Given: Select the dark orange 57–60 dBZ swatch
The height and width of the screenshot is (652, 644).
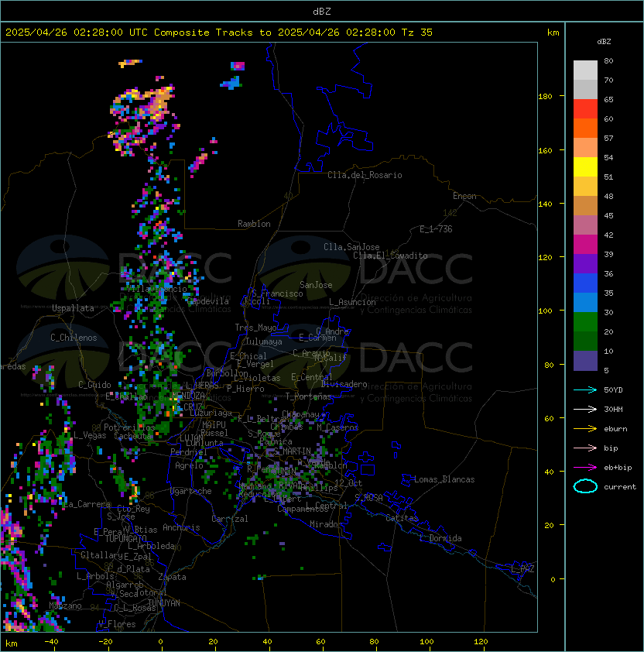Looking at the screenshot, I should pyautogui.click(x=585, y=129).
